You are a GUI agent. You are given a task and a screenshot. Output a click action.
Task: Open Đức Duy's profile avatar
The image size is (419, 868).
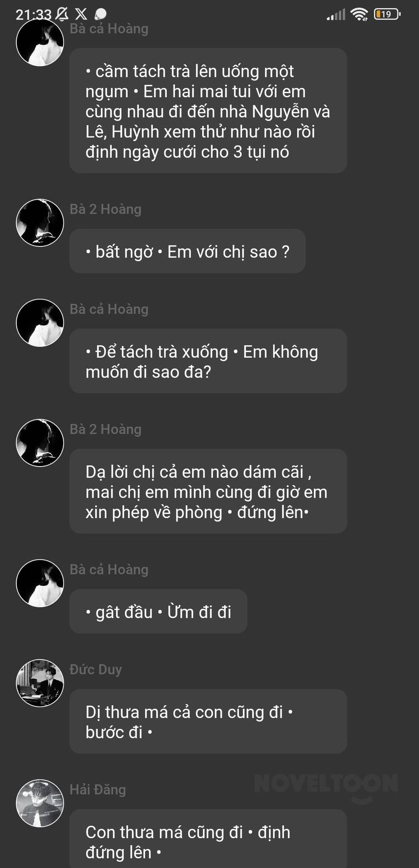pos(40,683)
